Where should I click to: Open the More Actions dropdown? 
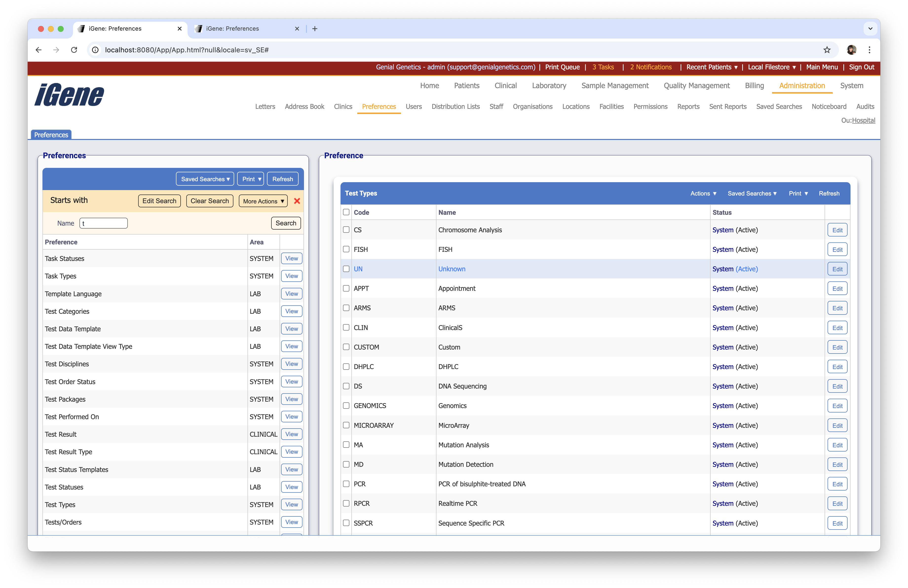coord(263,201)
